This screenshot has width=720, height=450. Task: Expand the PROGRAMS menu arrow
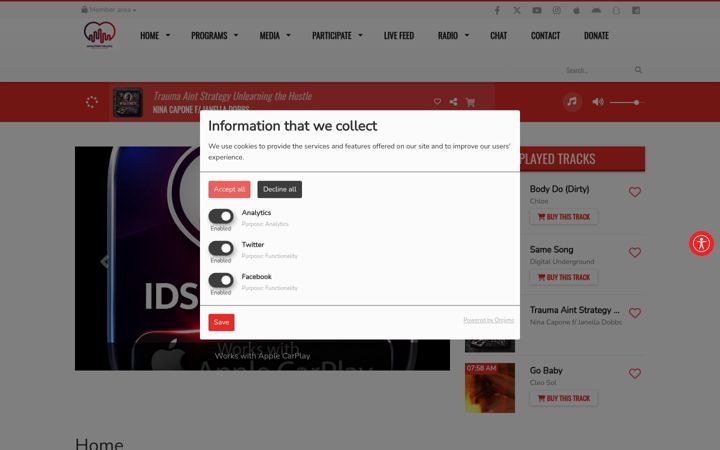click(x=236, y=35)
